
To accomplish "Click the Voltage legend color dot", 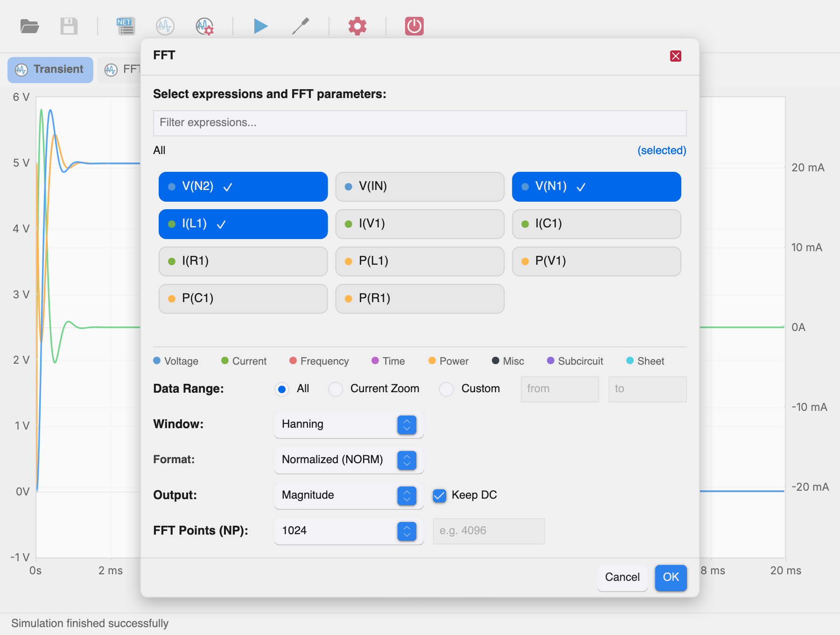I will 157,360.
